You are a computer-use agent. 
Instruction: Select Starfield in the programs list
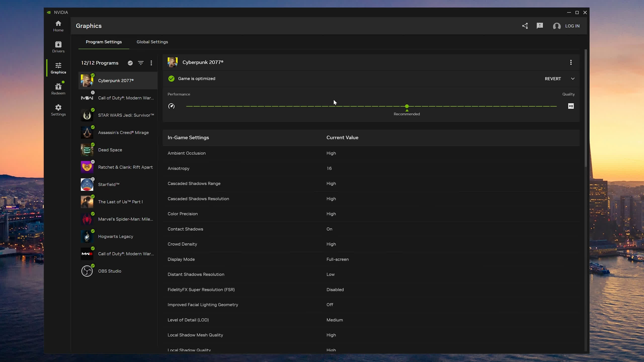tap(109, 185)
